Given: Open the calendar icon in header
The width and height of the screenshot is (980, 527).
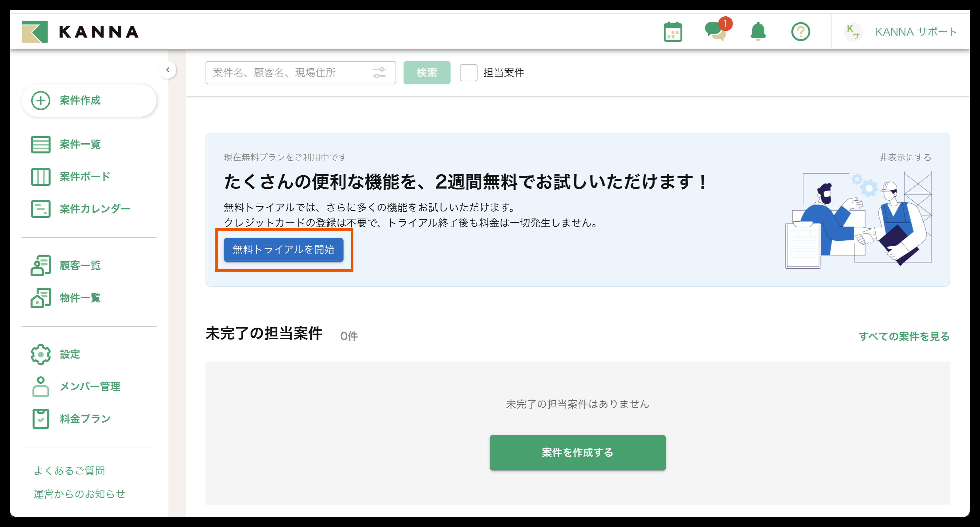Looking at the screenshot, I should [x=672, y=32].
